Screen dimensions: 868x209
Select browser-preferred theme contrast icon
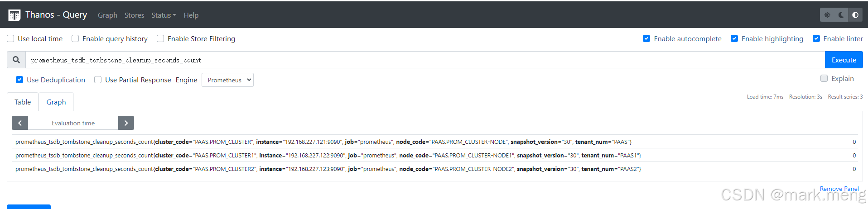(x=855, y=15)
